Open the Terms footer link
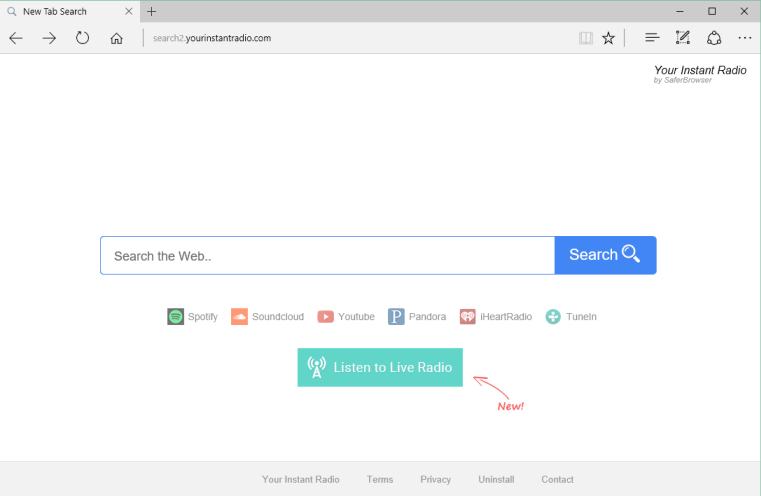 380,479
